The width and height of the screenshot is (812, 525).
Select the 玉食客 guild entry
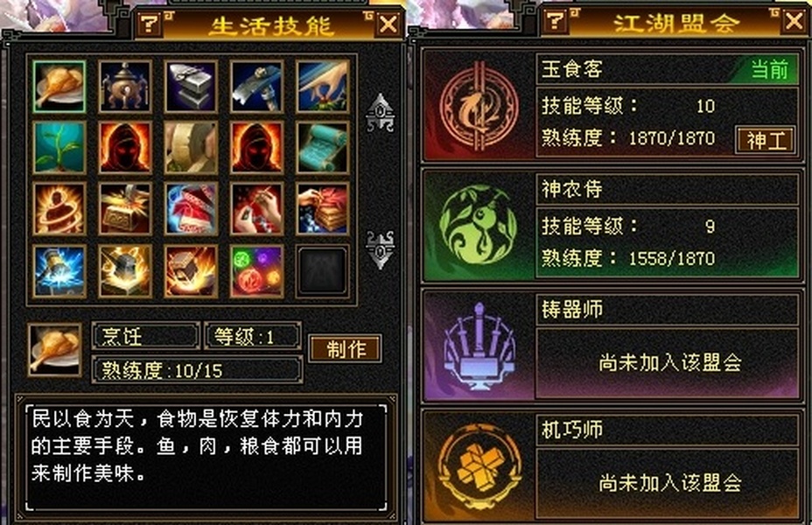pos(612,106)
